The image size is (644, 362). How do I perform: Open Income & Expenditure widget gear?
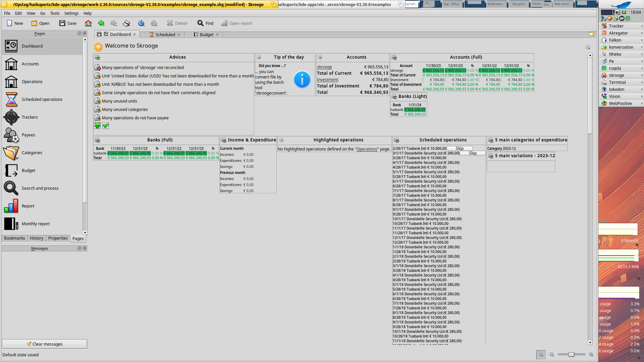(224, 140)
